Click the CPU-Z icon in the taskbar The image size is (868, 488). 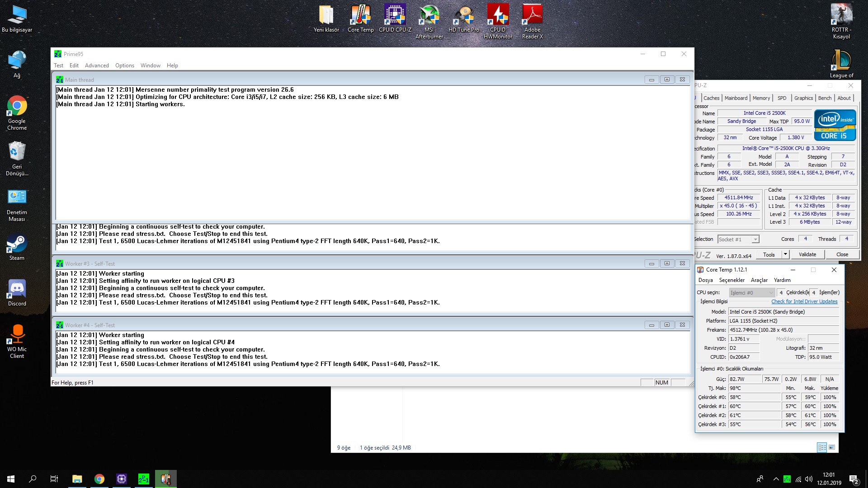[121, 479]
